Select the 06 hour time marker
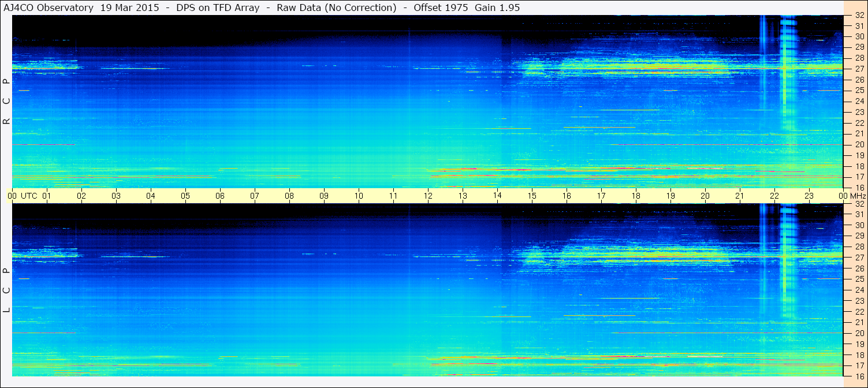868x388 pixels. pyautogui.click(x=220, y=196)
